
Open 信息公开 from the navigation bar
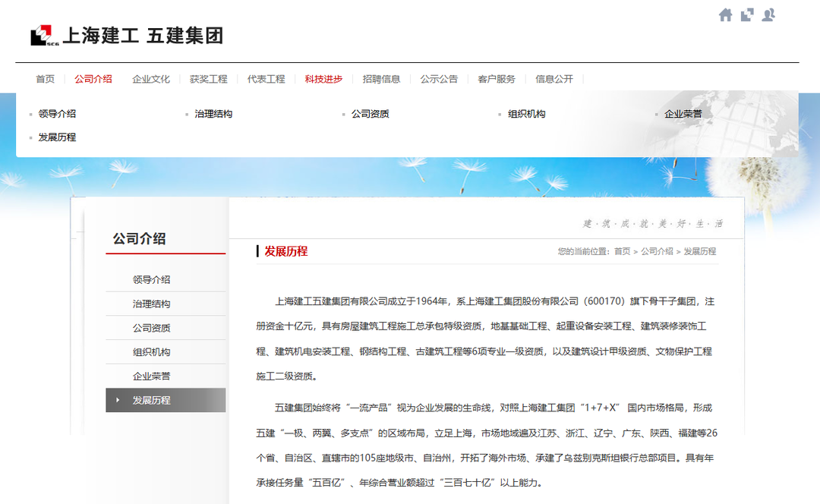pyautogui.click(x=554, y=79)
